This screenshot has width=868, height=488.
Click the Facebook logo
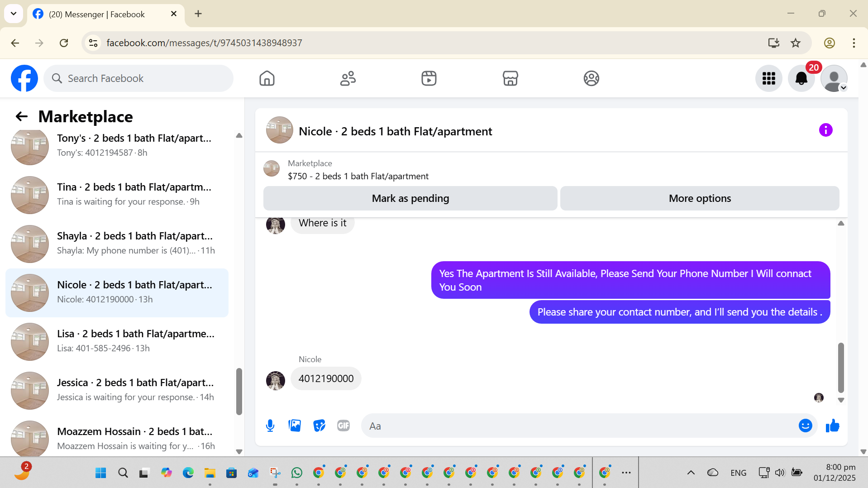click(x=24, y=78)
